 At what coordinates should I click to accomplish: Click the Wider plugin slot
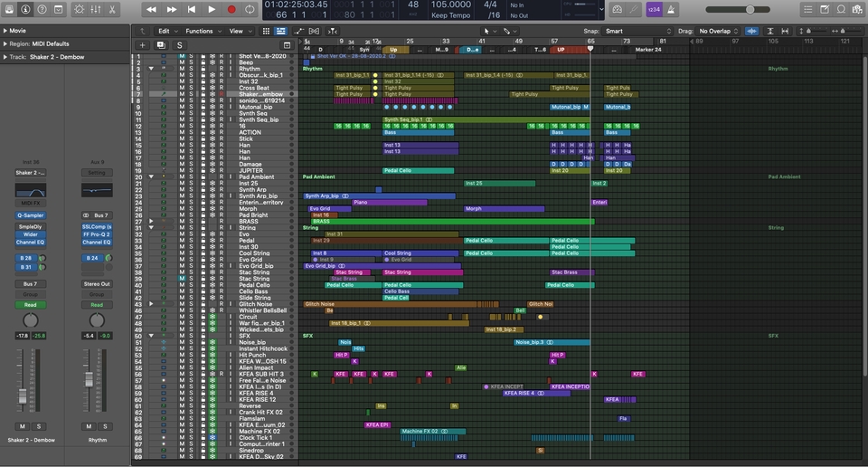(x=31, y=234)
